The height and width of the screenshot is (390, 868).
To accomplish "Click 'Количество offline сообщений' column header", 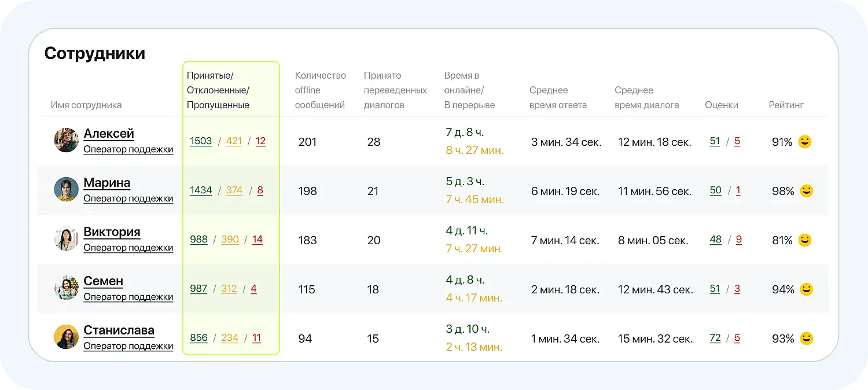I will click(320, 90).
